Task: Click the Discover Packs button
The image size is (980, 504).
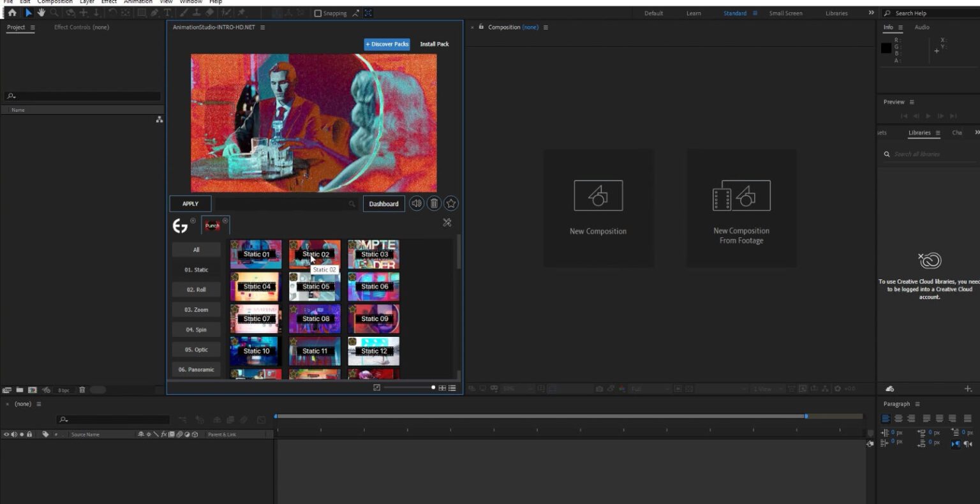Action: coord(387,44)
